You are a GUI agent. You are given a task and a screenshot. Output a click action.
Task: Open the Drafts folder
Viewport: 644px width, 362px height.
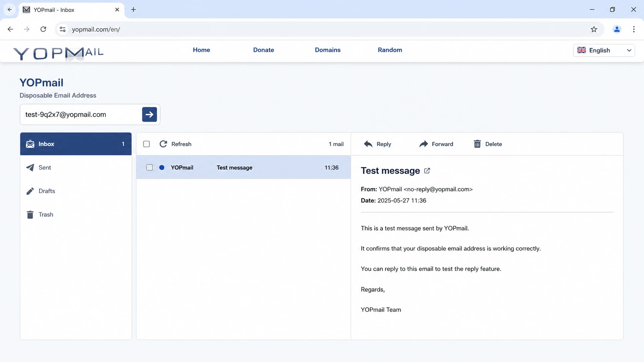pyautogui.click(x=76, y=191)
